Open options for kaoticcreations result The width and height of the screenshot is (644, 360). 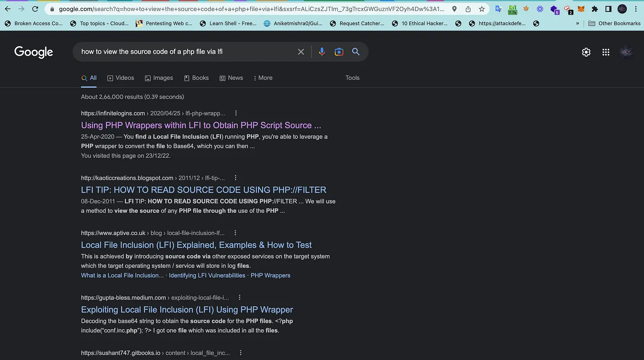click(236, 178)
